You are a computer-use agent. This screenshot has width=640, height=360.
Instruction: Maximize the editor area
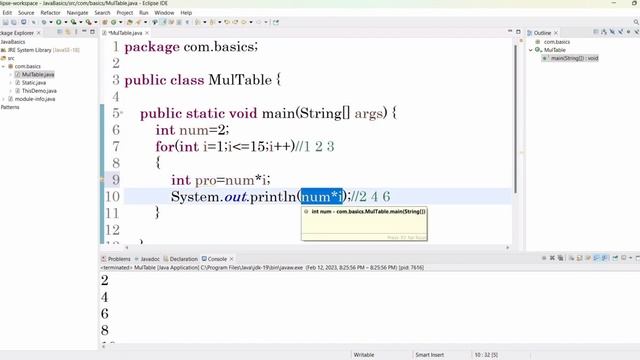518,32
